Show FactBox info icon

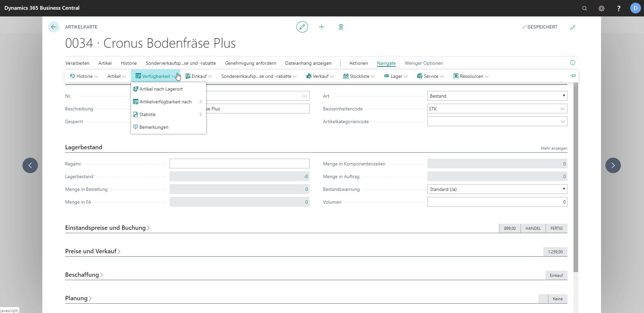572,63
